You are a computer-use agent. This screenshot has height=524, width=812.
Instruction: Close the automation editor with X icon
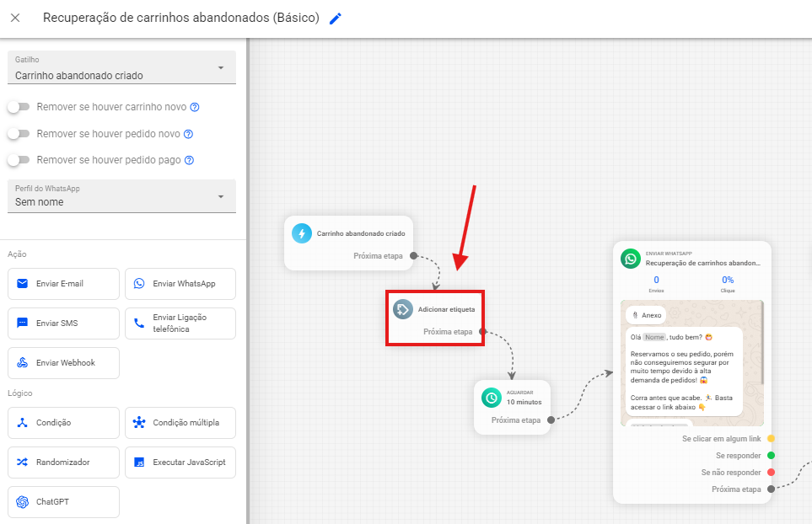[15, 19]
